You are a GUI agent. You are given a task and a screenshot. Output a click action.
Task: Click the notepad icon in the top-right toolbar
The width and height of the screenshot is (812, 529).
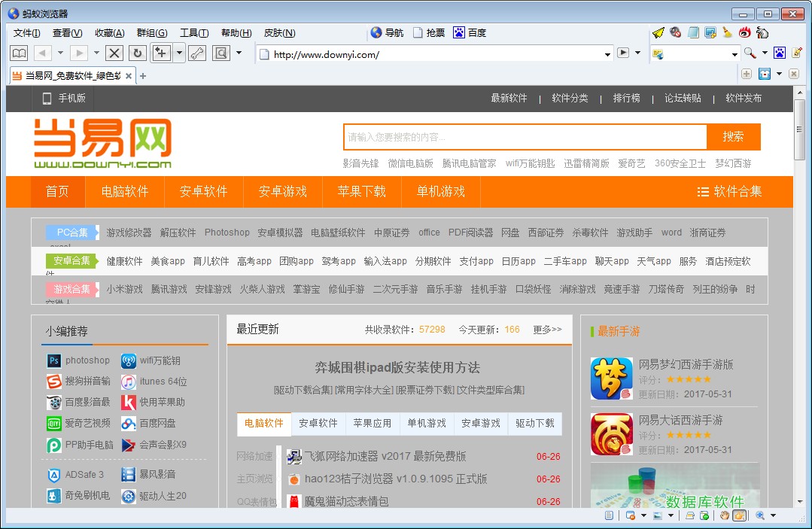[x=692, y=32]
